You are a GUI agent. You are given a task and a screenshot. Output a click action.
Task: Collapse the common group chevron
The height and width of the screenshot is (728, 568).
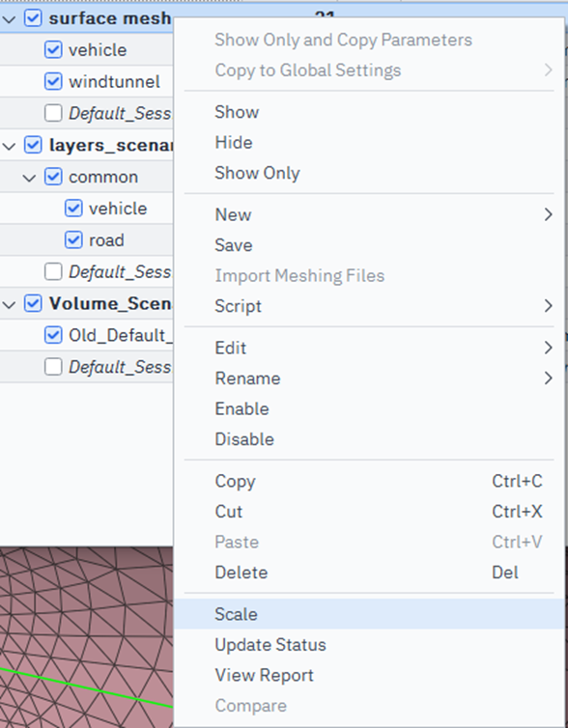coord(29,178)
